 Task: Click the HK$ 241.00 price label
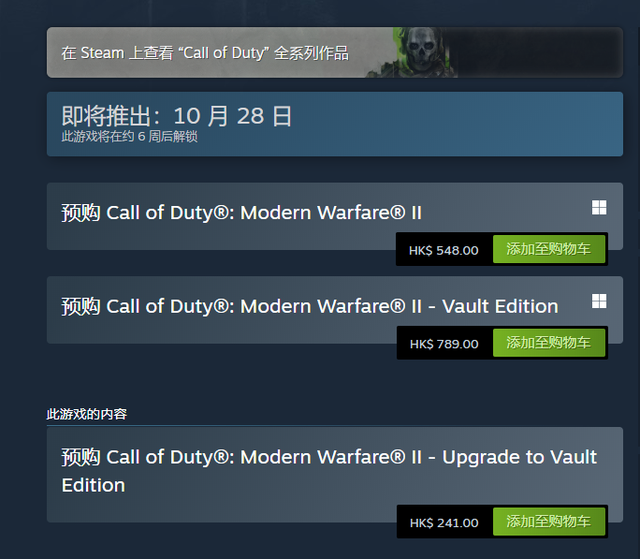[x=444, y=523]
